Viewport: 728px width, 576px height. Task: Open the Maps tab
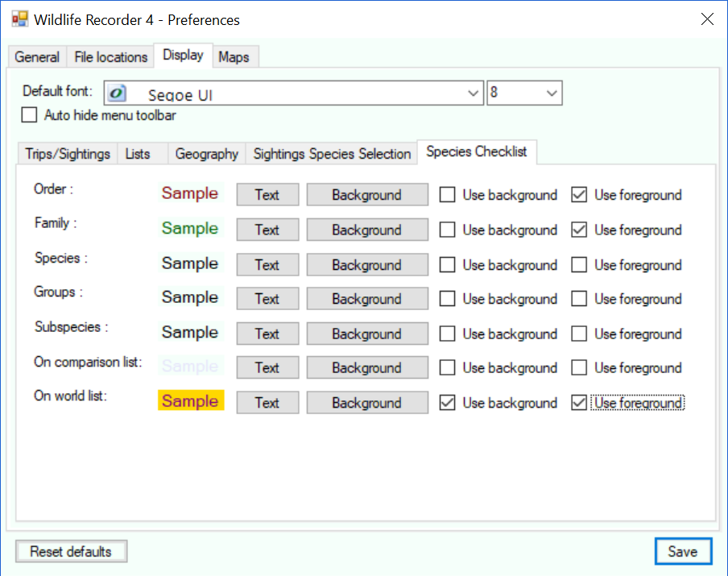(x=234, y=57)
